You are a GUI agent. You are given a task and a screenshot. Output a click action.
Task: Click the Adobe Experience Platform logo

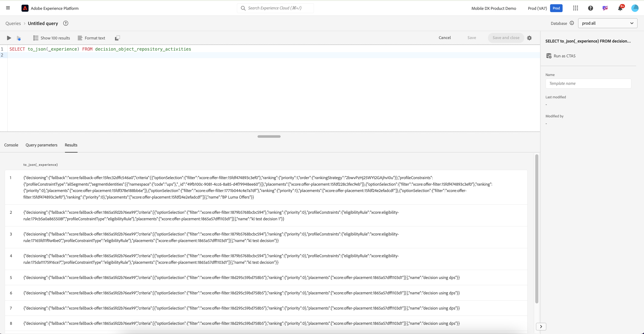(25, 8)
